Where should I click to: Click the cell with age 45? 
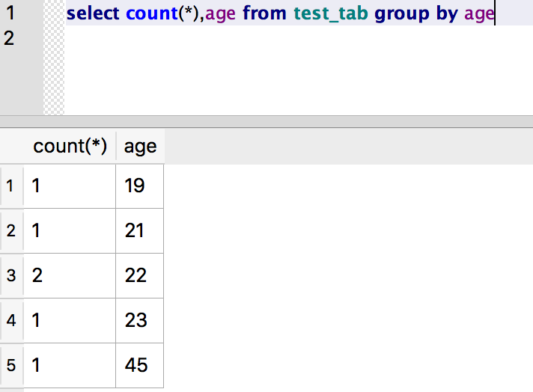tap(140, 366)
